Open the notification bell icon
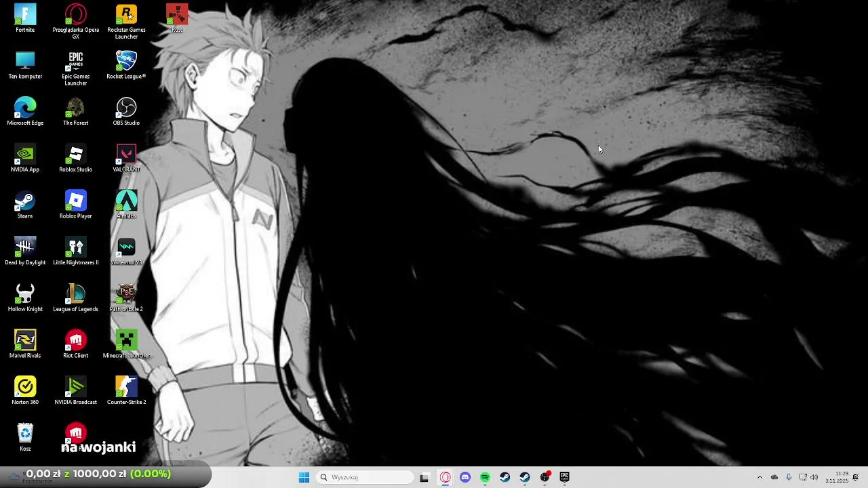Screen dimensions: 868x488 click(856, 477)
